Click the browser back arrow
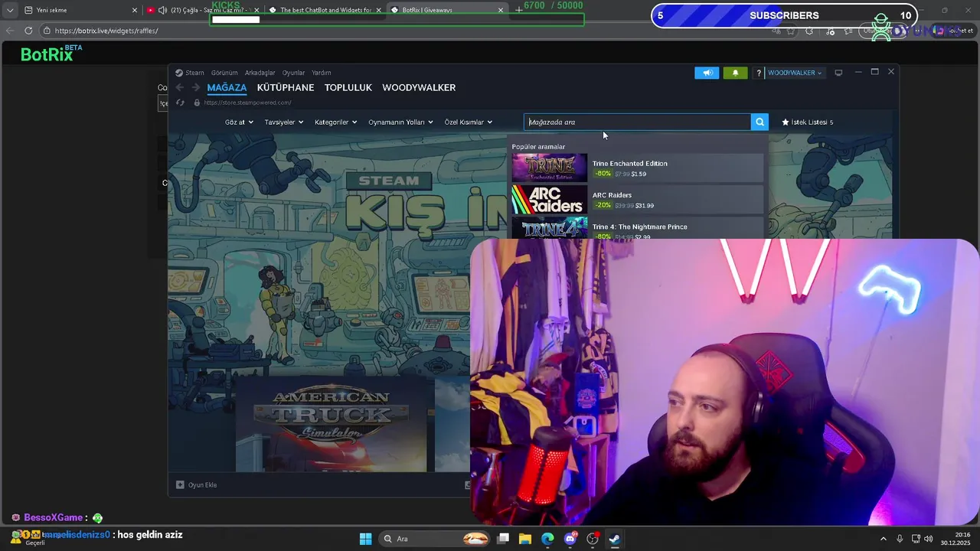Screen dimensions: 980x551 tap(9, 31)
